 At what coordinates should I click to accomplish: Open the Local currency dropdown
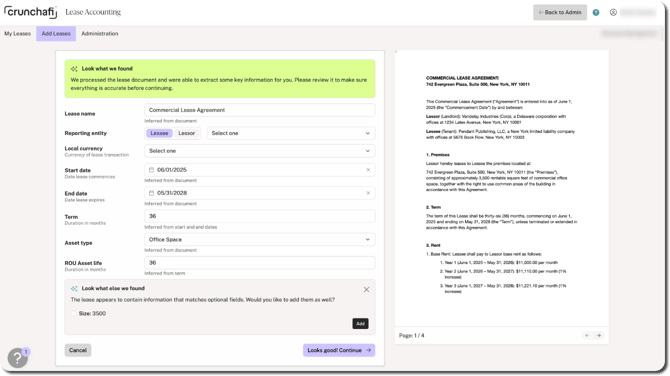coord(260,151)
